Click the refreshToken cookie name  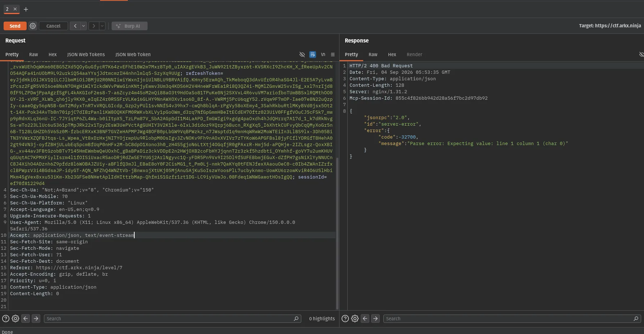[203, 73]
